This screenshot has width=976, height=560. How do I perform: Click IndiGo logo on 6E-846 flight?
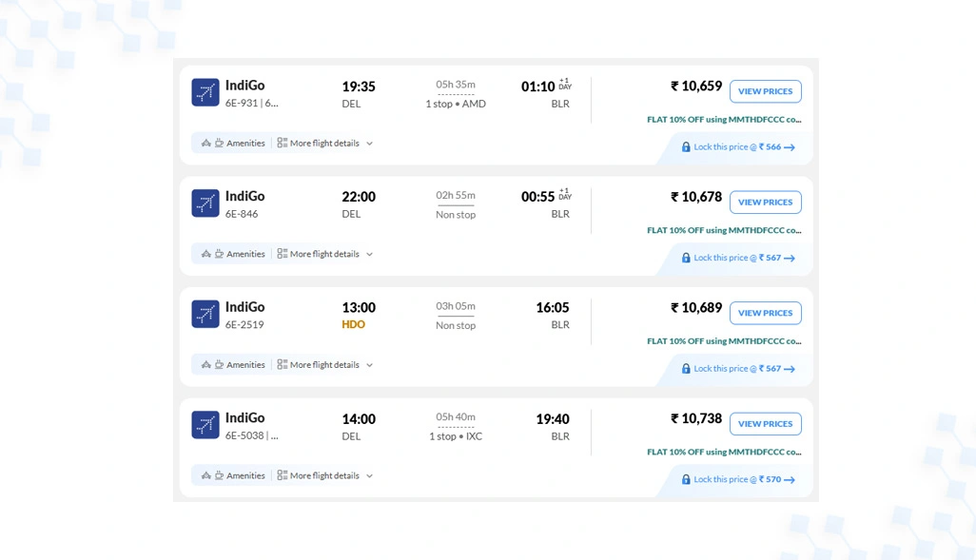pos(205,203)
